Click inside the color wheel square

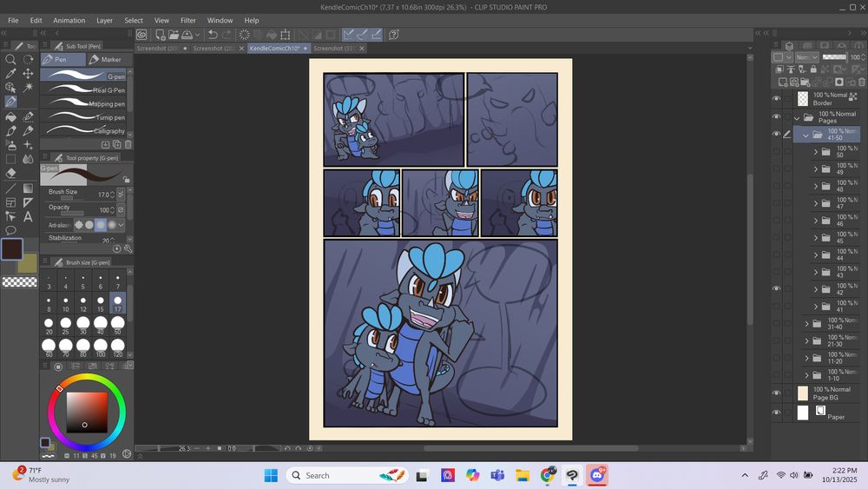pyautogui.click(x=87, y=413)
